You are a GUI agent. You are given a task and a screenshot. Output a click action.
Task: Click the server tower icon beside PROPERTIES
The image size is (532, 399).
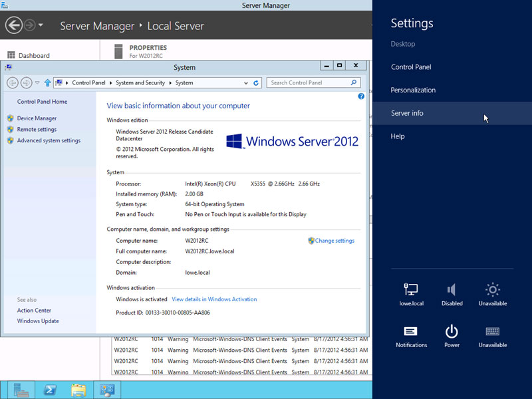118,52
